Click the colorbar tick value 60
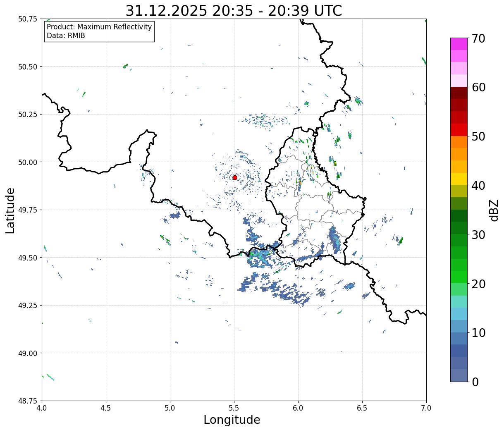 (x=478, y=87)
